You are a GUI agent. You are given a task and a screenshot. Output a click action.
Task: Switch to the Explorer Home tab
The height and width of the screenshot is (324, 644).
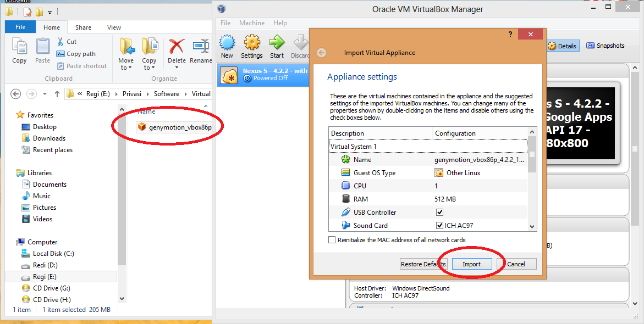click(52, 27)
